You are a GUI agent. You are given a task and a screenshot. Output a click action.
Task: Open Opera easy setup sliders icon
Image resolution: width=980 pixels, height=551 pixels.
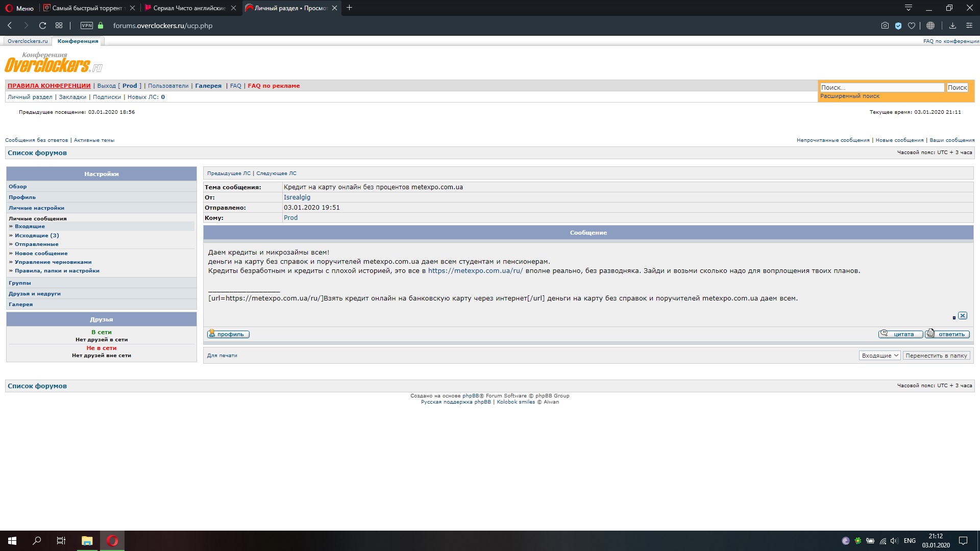click(969, 26)
